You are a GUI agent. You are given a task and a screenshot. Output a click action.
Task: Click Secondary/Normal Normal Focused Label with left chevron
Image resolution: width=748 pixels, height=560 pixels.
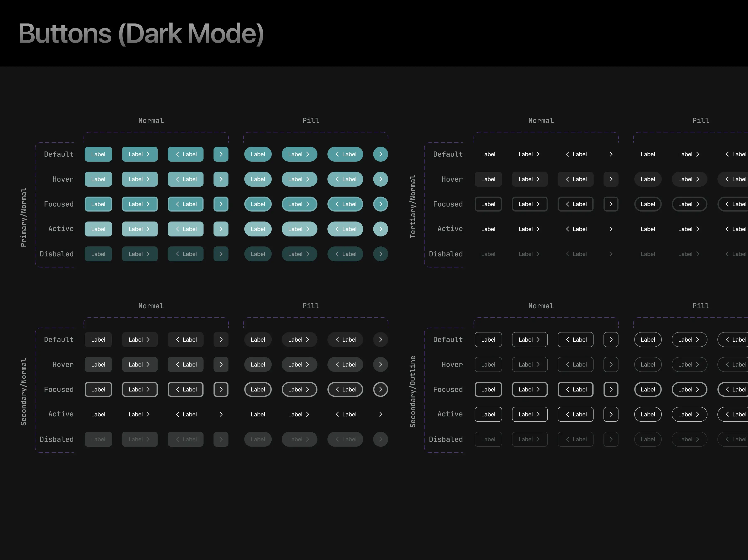coord(186,389)
